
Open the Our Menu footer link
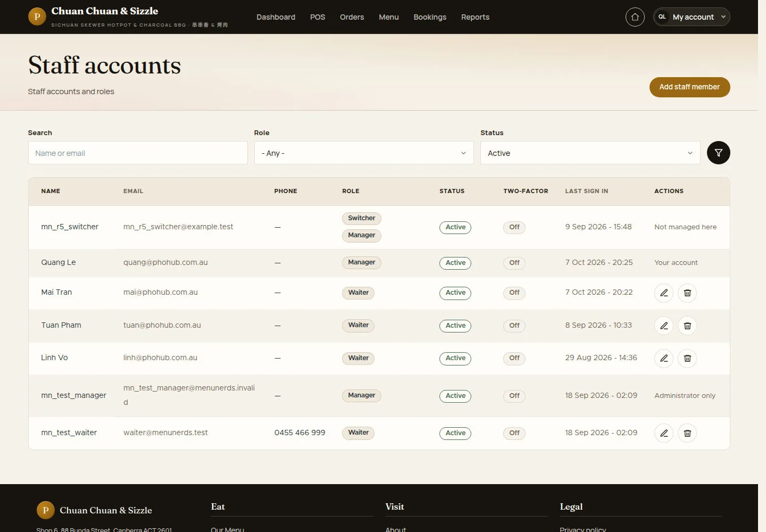click(227, 529)
